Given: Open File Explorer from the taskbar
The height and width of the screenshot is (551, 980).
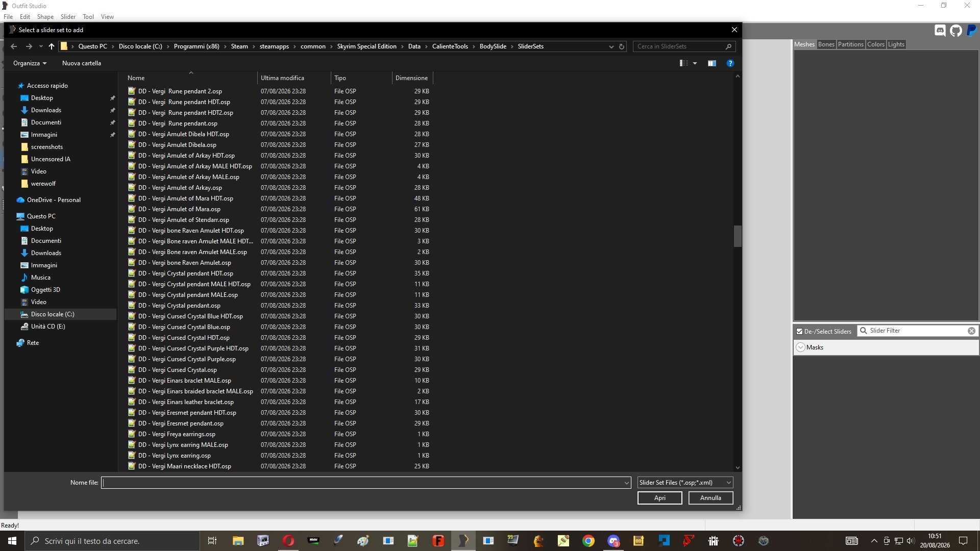Looking at the screenshot, I should [x=238, y=541].
